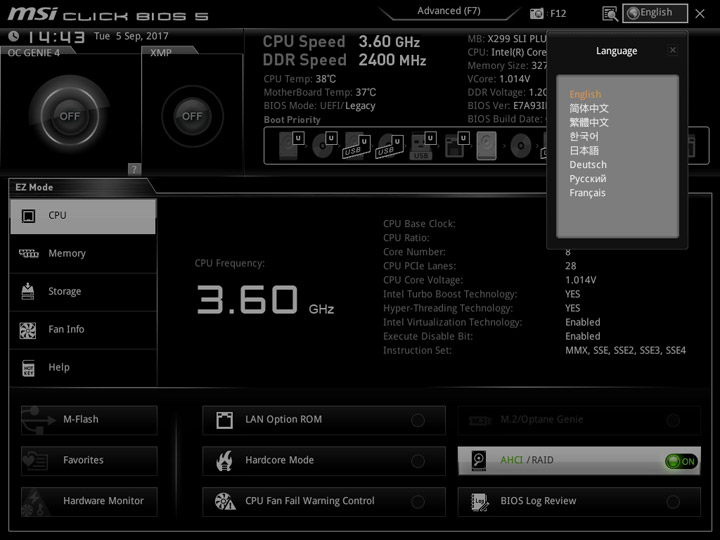
Task: Click the legacy hard drive boot icon
Action: [487, 146]
